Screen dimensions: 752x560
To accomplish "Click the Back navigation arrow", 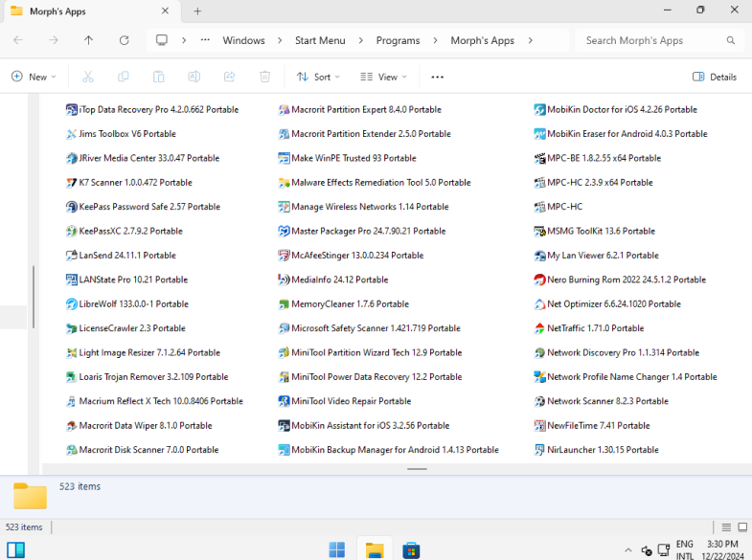I will [x=18, y=40].
